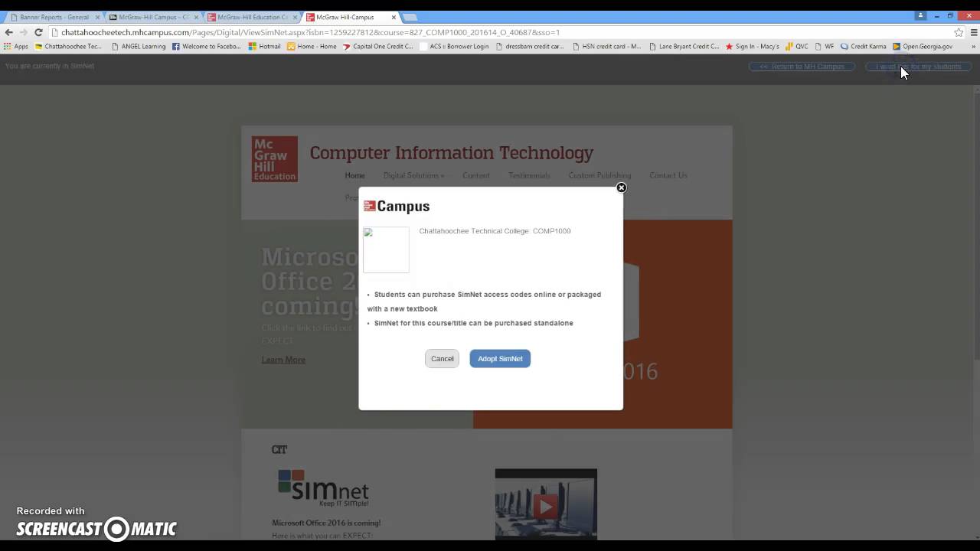
Task: Open the HSN credit card bookmark
Action: point(606,46)
